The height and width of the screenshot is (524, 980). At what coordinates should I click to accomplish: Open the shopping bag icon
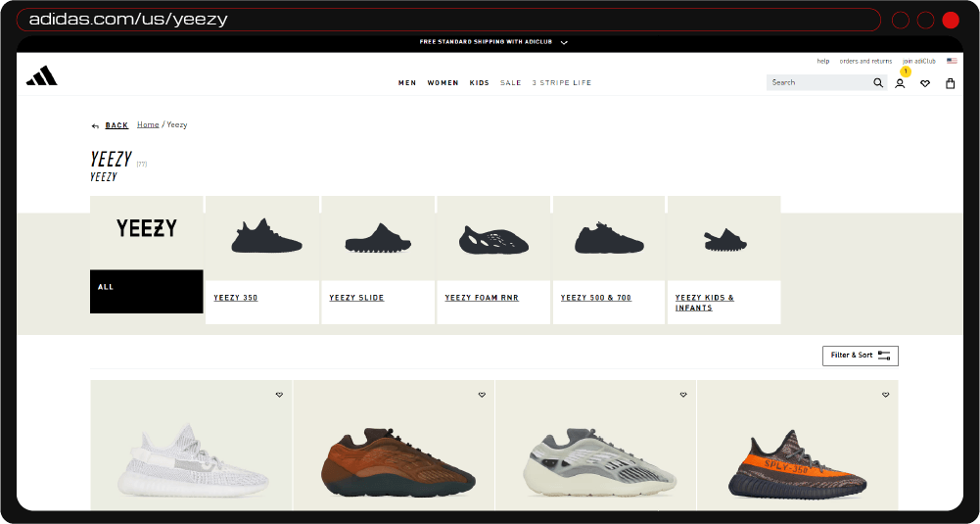tap(950, 83)
